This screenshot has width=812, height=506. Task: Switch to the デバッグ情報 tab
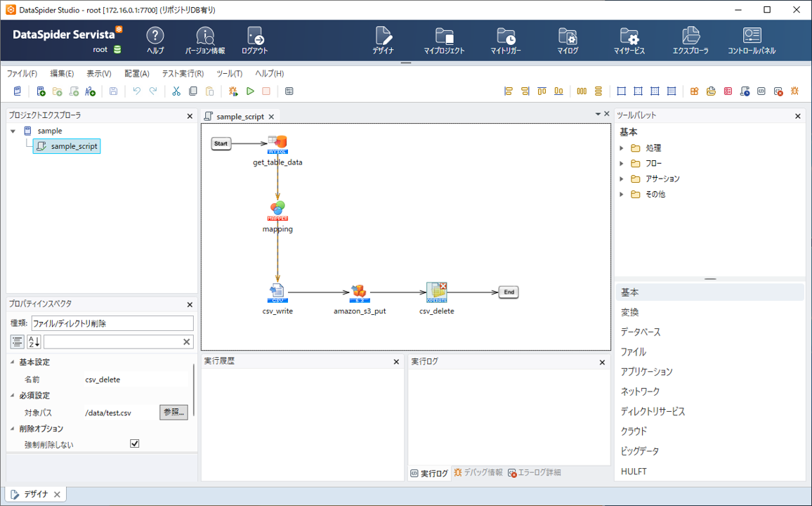[x=478, y=472]
